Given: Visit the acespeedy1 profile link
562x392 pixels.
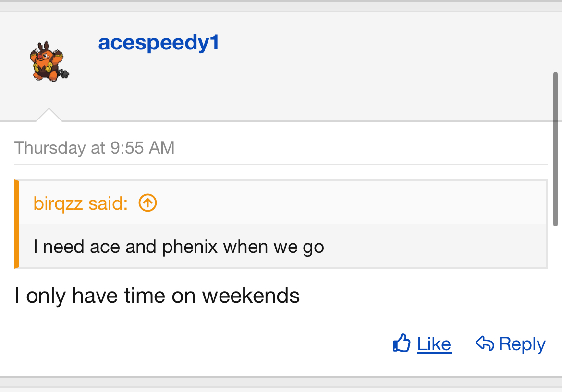Looking at the screenshot, I should 159,43.
